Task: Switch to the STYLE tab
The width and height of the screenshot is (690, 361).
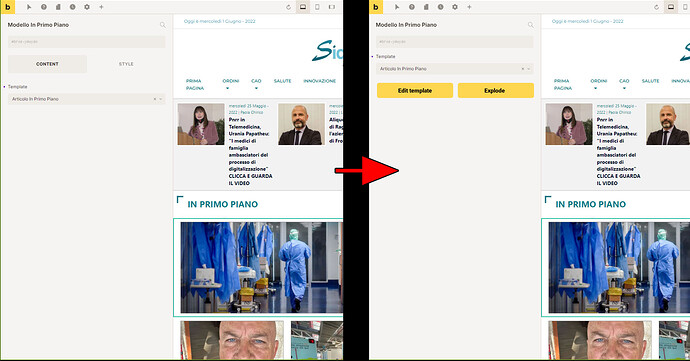Action: click(x=126, y=64)
